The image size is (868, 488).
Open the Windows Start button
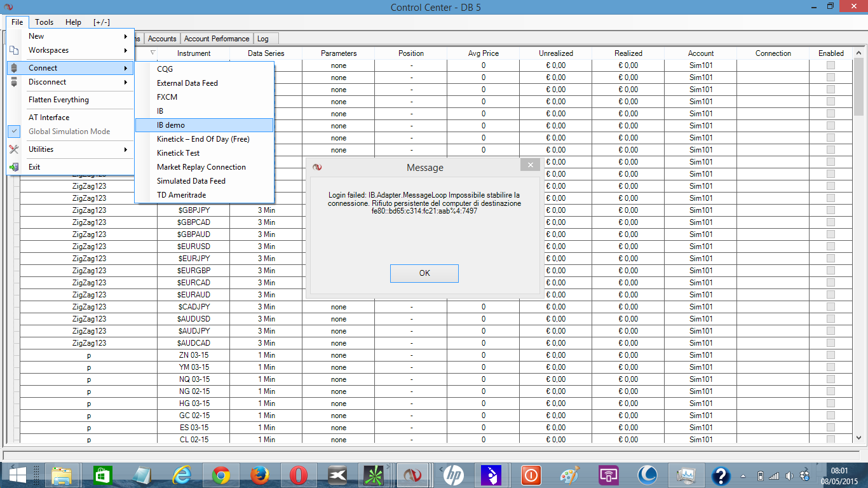tap(18, 475)
